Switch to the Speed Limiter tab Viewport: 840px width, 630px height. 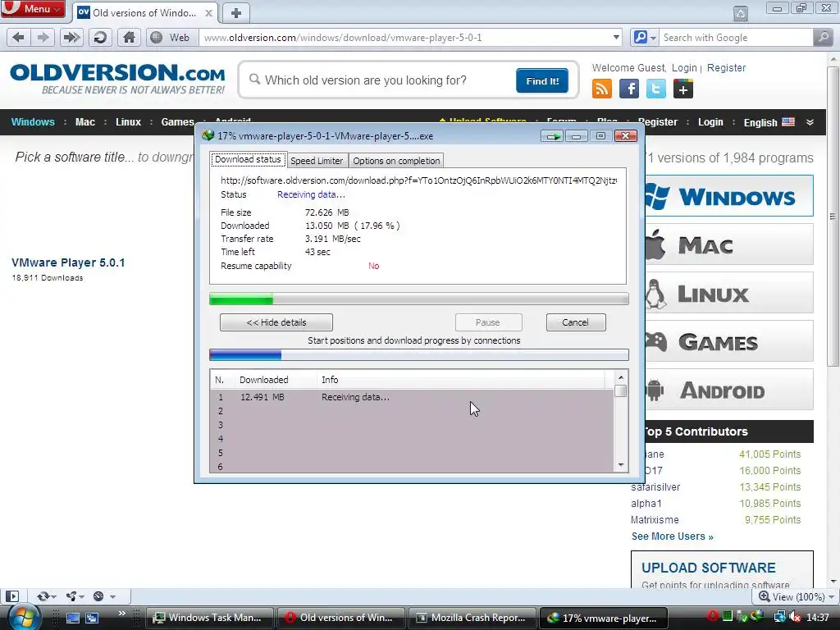point(317,161)
